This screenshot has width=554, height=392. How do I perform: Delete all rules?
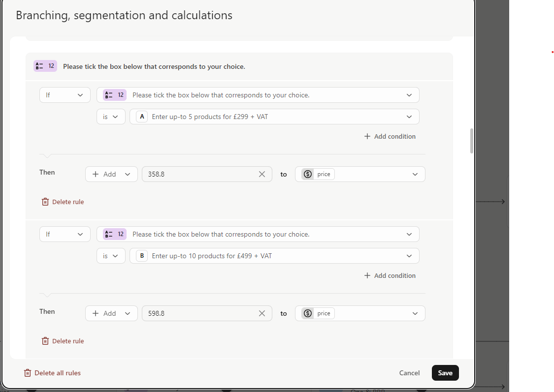click(x=52, y=373)
